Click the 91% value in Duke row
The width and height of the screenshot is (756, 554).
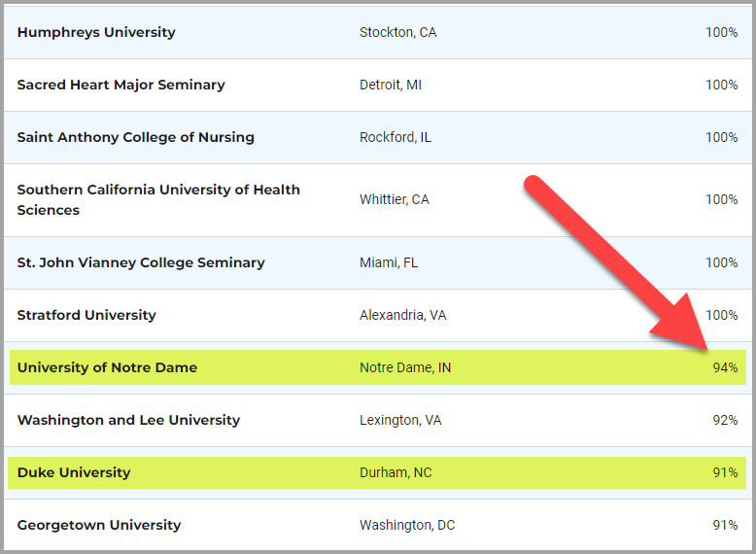[x=725, y=472]
